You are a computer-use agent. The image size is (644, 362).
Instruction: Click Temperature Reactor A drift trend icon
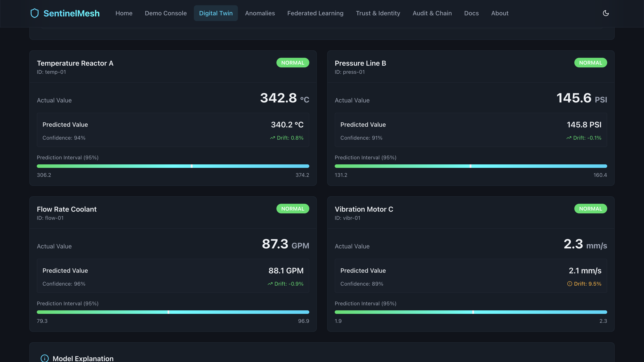(x=272, y=138)
